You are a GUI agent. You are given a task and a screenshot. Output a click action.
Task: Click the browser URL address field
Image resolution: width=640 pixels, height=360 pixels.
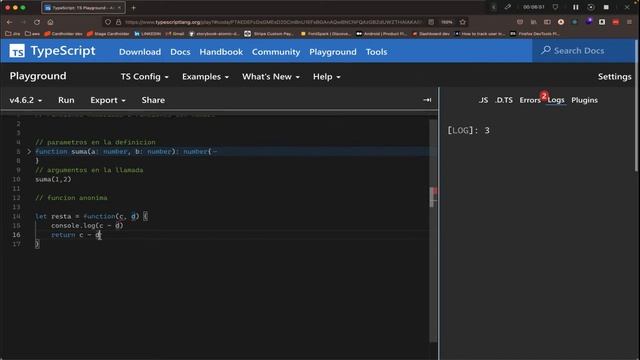point(273,22)
